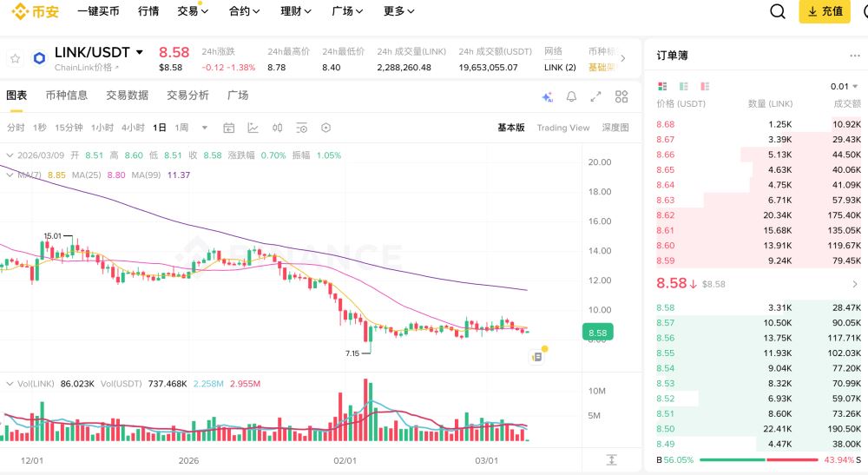Switch to the 广场 tab under ticker
The image size is (868, 475).
[x=238, y=96]
